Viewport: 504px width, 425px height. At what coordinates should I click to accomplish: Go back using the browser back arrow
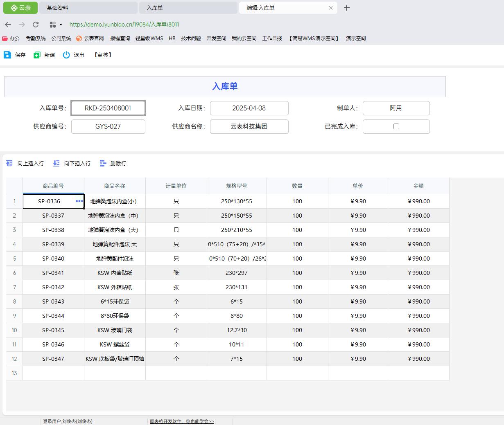tap(8, 25)
